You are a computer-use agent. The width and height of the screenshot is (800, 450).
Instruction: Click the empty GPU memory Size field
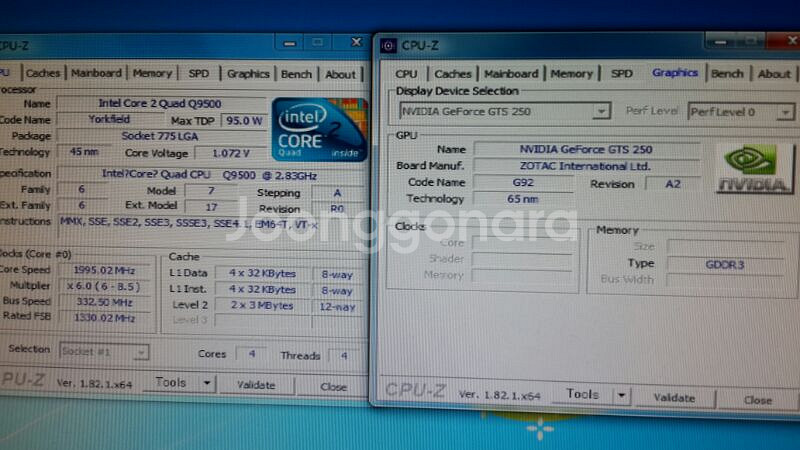(x=725, y=247)
